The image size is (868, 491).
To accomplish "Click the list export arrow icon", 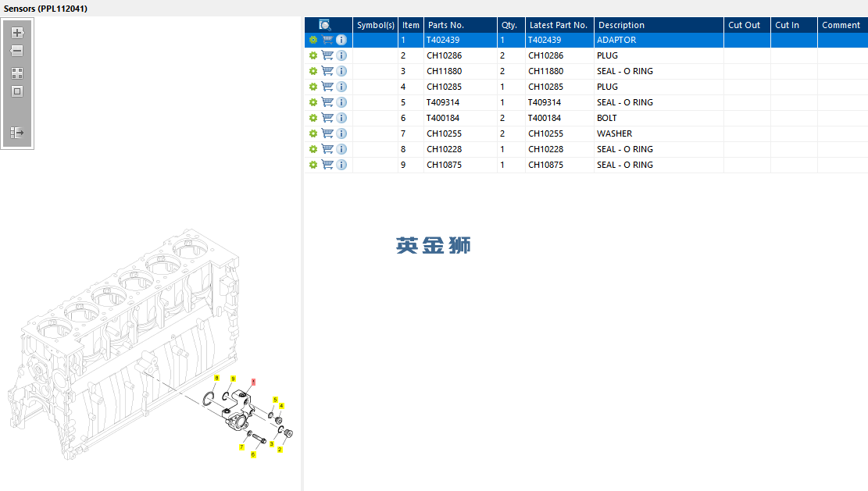I will click(x=17, y=133).
